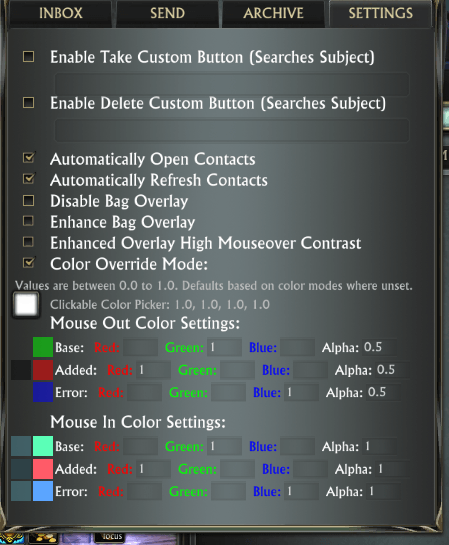Viewport: 449px width, 545px height.
Task: Open the SEND tab
Action: (167, 14)
